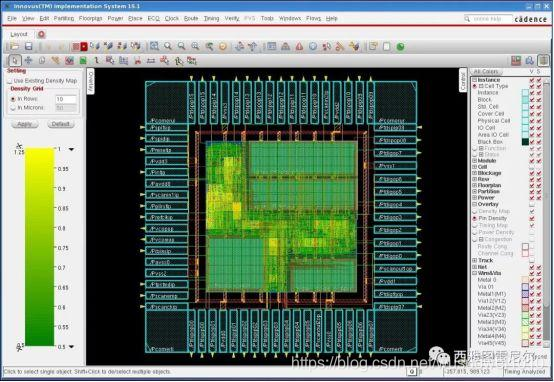Click the red warning triangle violation icon
The image size is (554, 382).
299,46
